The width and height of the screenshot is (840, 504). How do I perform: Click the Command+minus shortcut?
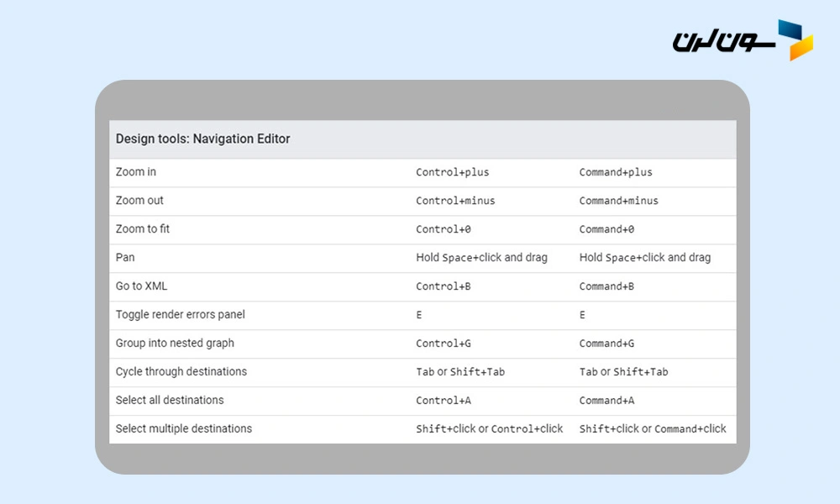coord(619,201)
